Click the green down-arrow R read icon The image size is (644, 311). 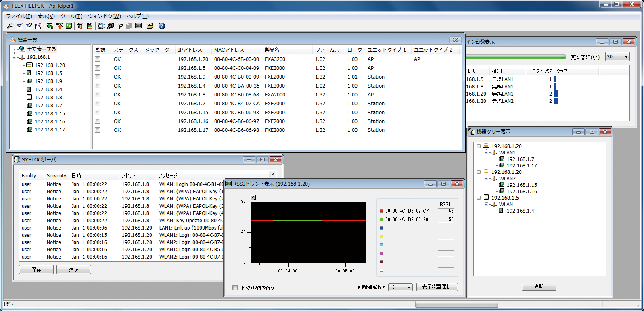50,26
